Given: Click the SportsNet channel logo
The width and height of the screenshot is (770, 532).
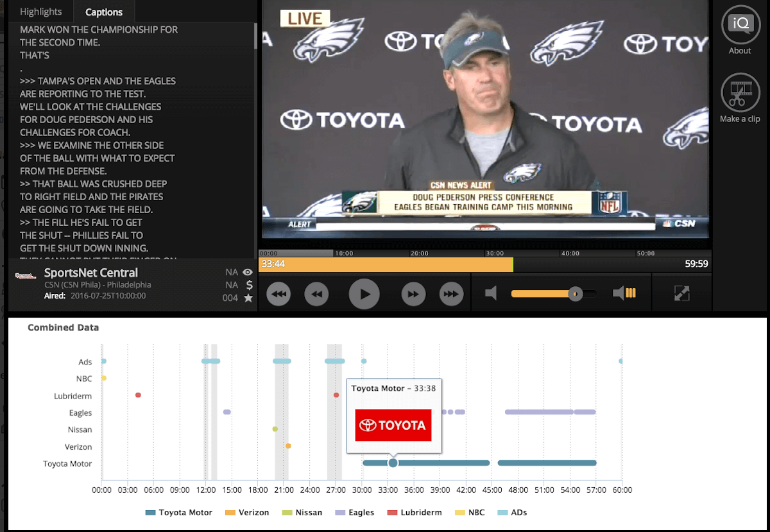Looking at the screenshot, I should pos(24,276).
